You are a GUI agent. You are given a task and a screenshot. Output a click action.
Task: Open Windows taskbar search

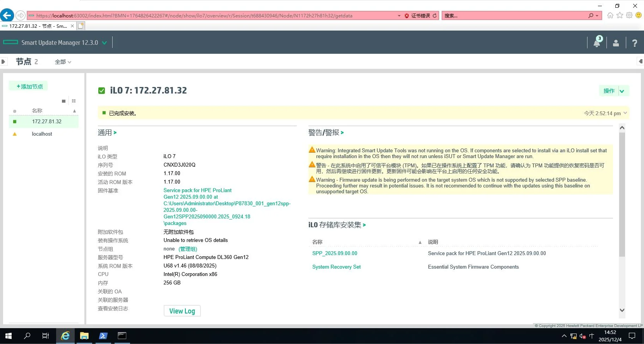27,336
